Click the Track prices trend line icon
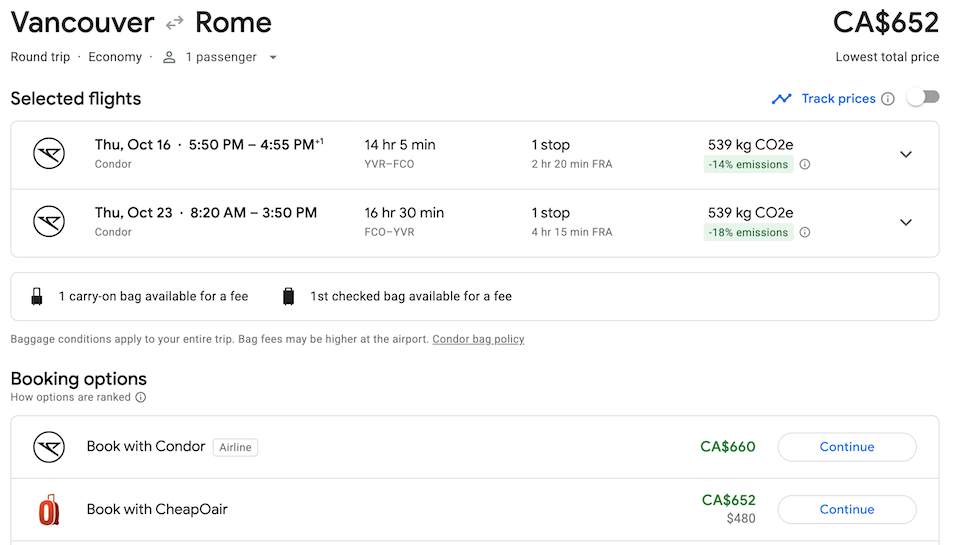Viewport: 960px width, 545px height. pyautogui.click(x=781, y=99)
